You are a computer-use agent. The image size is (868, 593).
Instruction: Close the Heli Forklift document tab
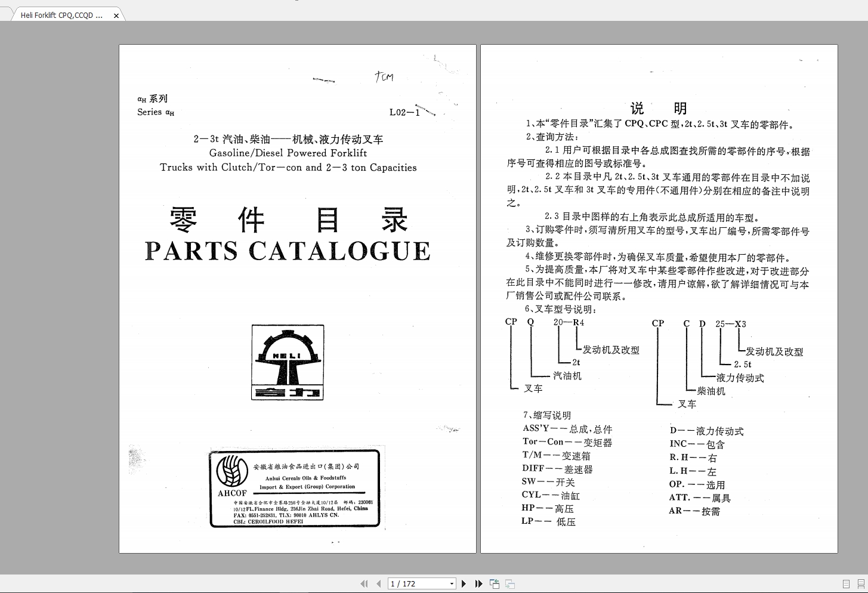click(x=116, y=15)
